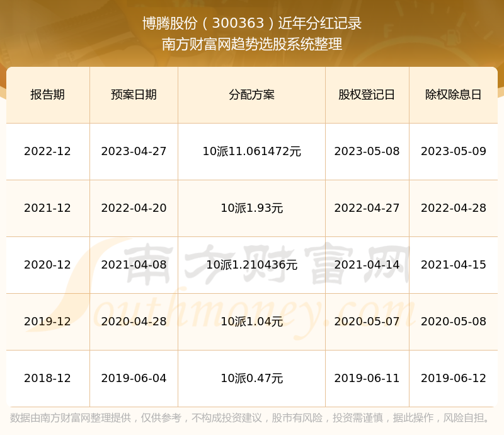Screen dimensions: 504x435
Task: Click record date 2023-05-08
Action: pos(367,151)
